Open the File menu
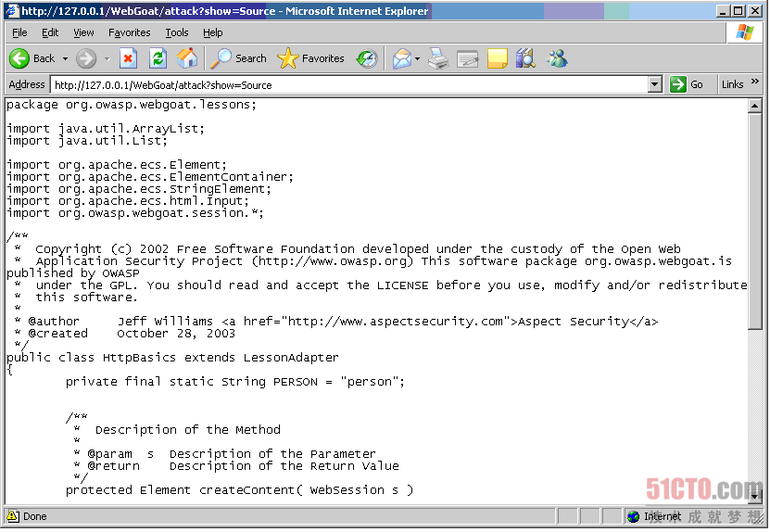This screenshot has width=770, height=532. pyautogui.click(x=19, y=33)
